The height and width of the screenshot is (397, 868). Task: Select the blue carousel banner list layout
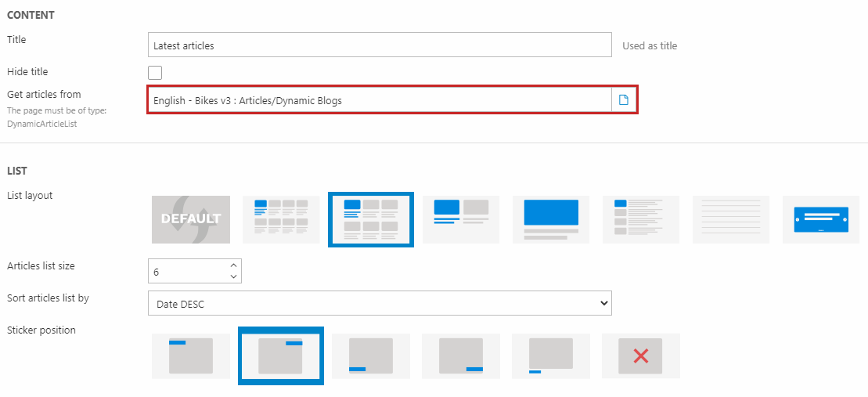(x=821, y=219)
